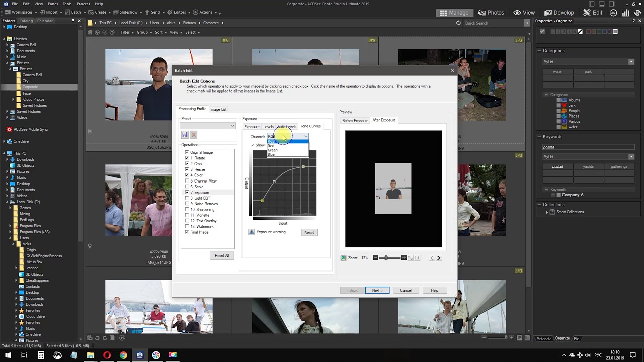Expand the Smart Collections item
This screenshot has width=644, height=362.
547,212
